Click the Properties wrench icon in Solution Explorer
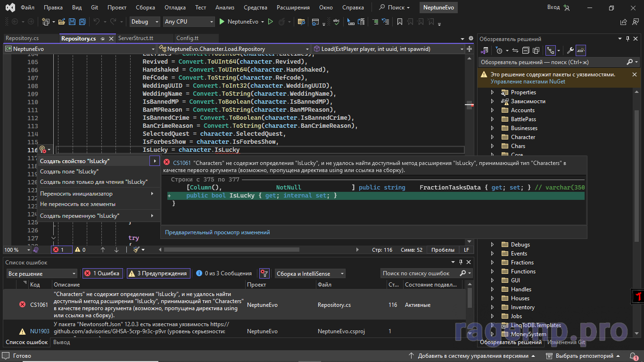This screenshot has height=362, width=644. point(570,50)
